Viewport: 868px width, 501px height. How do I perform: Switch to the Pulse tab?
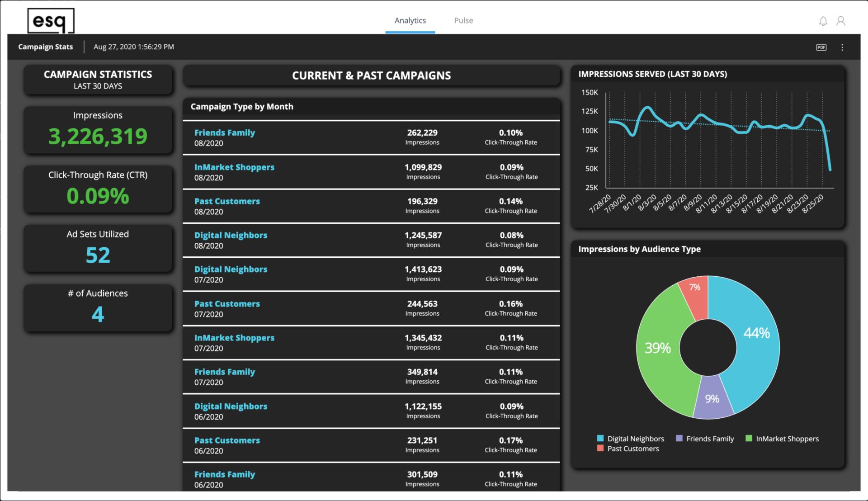pos(463,20)
